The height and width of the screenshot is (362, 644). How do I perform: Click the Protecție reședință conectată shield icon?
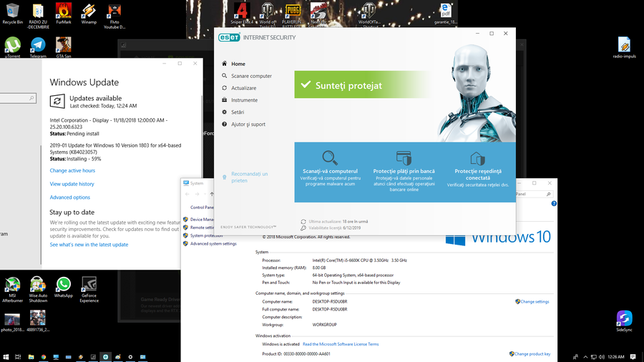tap(477, 158)
